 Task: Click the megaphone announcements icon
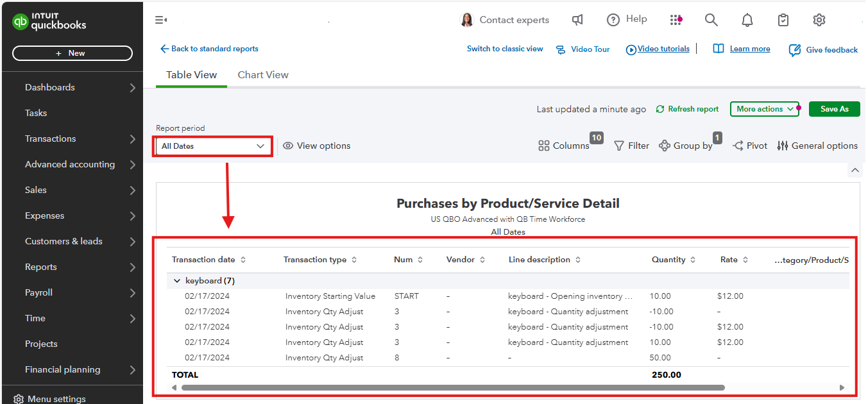click(577, 20)
